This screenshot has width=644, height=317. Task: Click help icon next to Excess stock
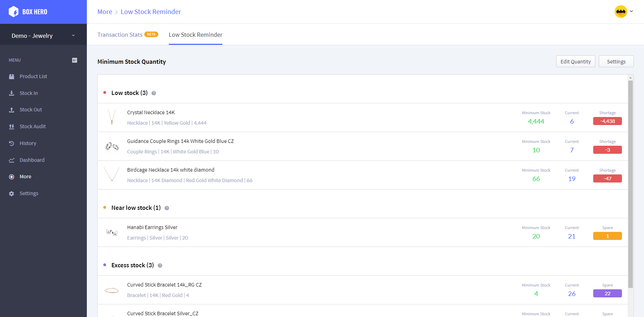[160, 266]
